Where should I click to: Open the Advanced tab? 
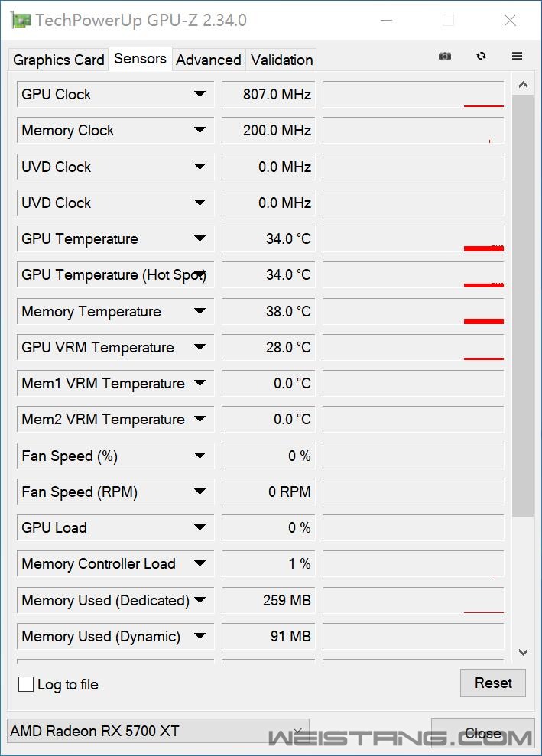pyautogui.click(x=208, y=60)
